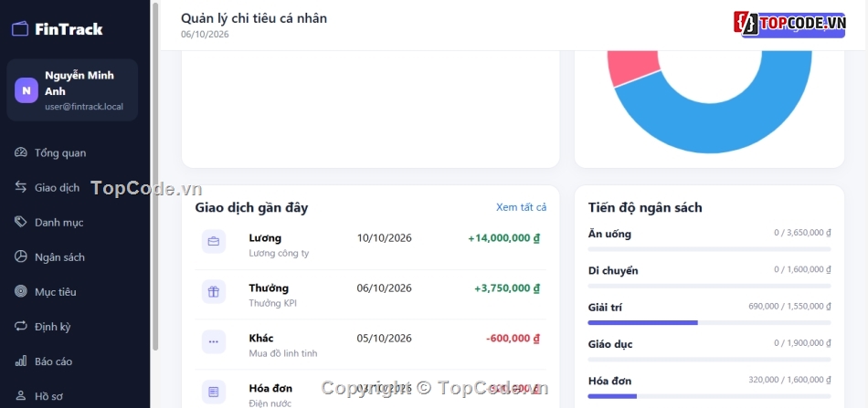Image resolution: width=868 pixels, height=408 pixels.
Task: Click the Mục tiêu target icon
Action: [20, 291]
